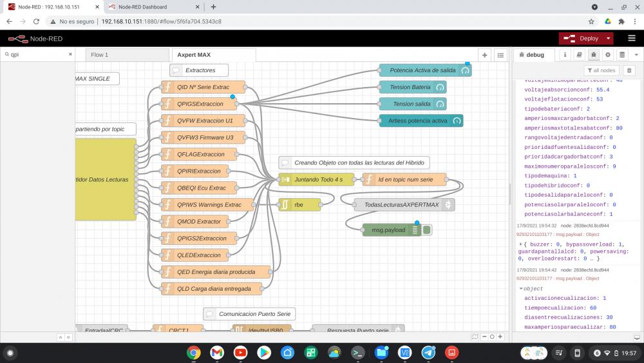Focus the palette search field with qpi
Image resolution: width=644 pixels, height=363 pixels.
point(38,54)
